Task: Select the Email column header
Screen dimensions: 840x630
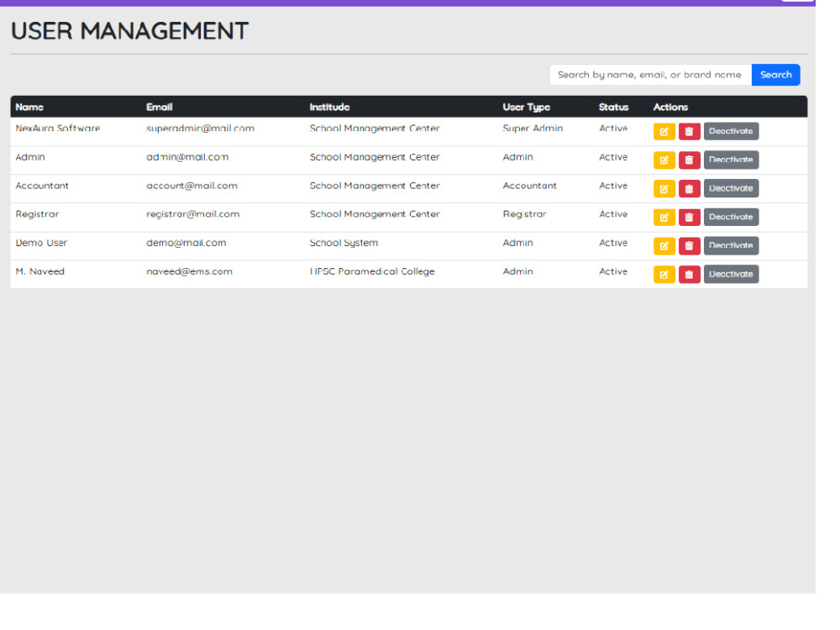Action: (159, 108)
